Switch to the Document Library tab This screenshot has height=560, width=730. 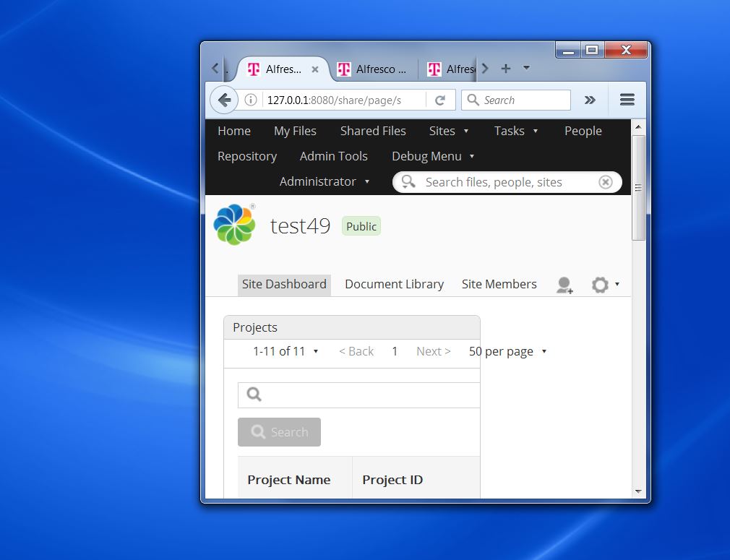[394, 284]
